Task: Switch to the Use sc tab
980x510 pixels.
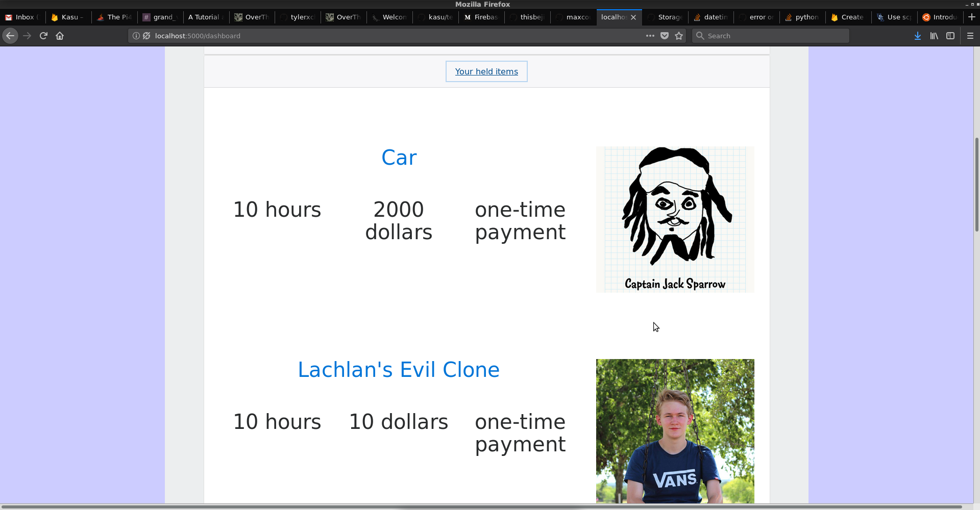Action: click(895, 17)
